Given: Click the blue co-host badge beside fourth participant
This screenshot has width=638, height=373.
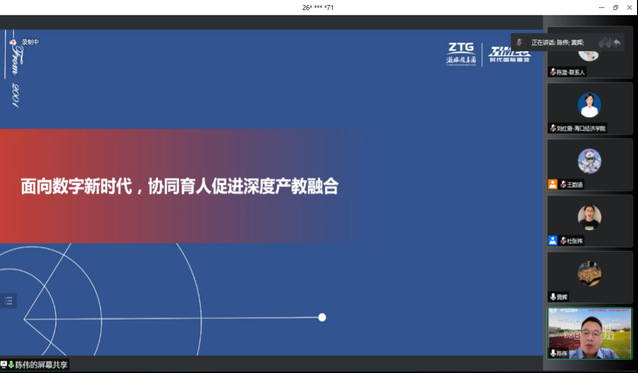Looking at the screenshot, I should pyautogui.click(x=553, y=240).
